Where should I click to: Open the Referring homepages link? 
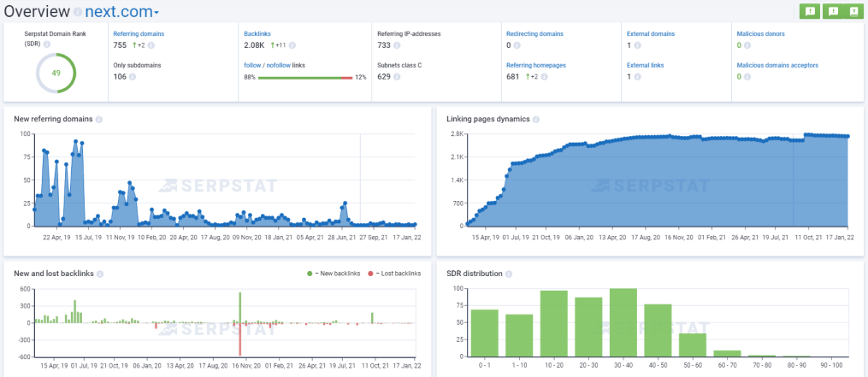[x=536, y=65]
